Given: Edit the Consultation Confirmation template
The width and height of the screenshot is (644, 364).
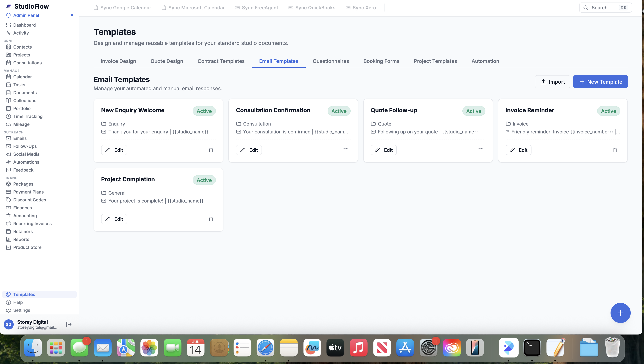Looking at the screenshot, I should [249, 150].
